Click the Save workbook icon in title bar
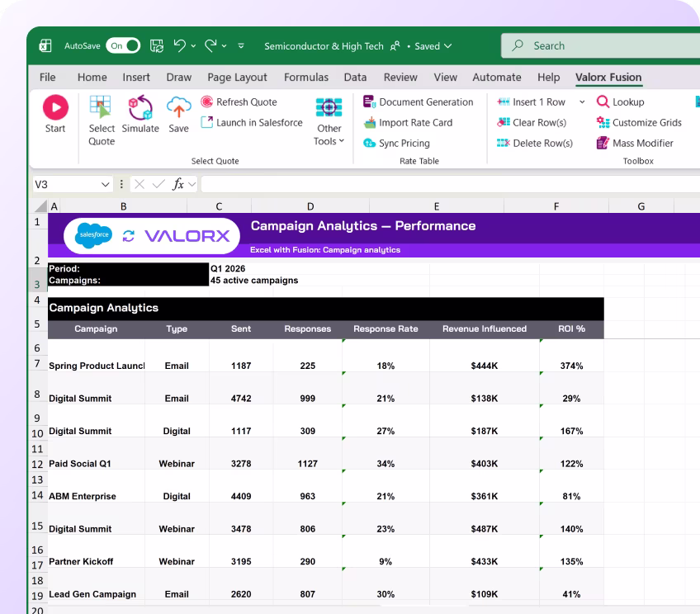The image size is (700, 614). tap(156, 45)
